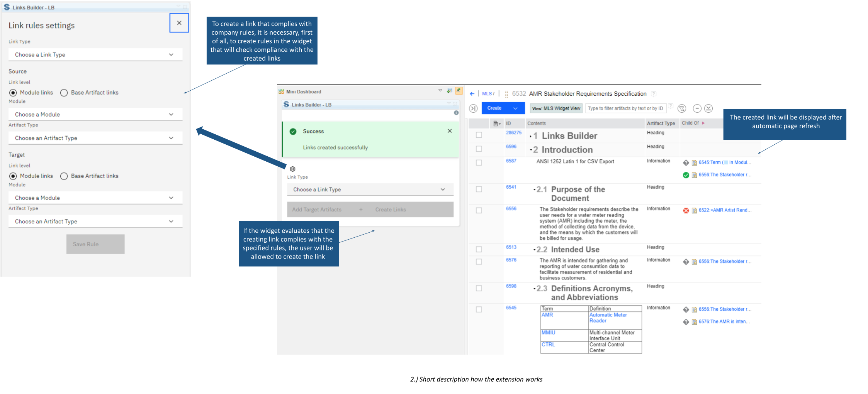Image resolution: width=868 pixels, height=394 pixels.
Task: Click Links Builder S logo in settings title
Action: click(x=7, y=7)
